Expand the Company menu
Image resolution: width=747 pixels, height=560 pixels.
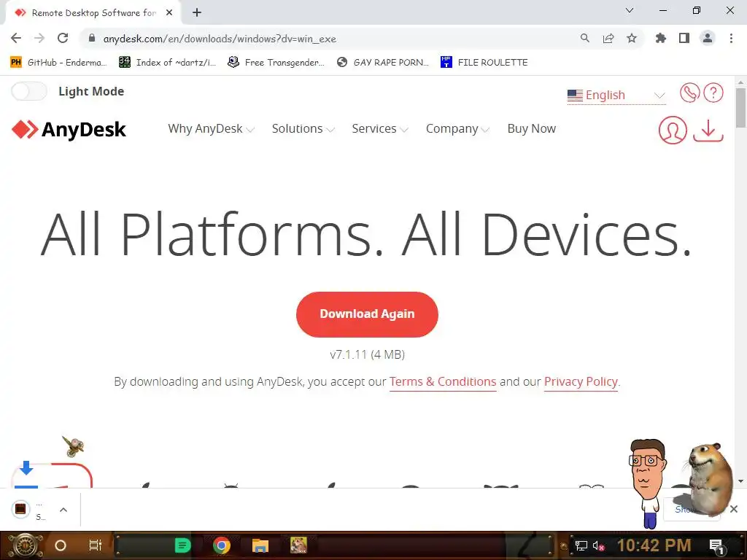coord(457,128)
